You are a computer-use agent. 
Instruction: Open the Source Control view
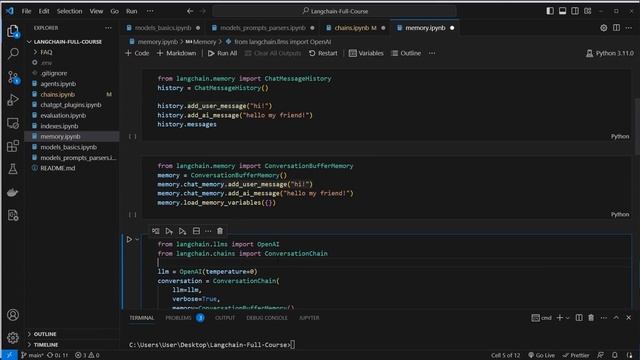13,77
